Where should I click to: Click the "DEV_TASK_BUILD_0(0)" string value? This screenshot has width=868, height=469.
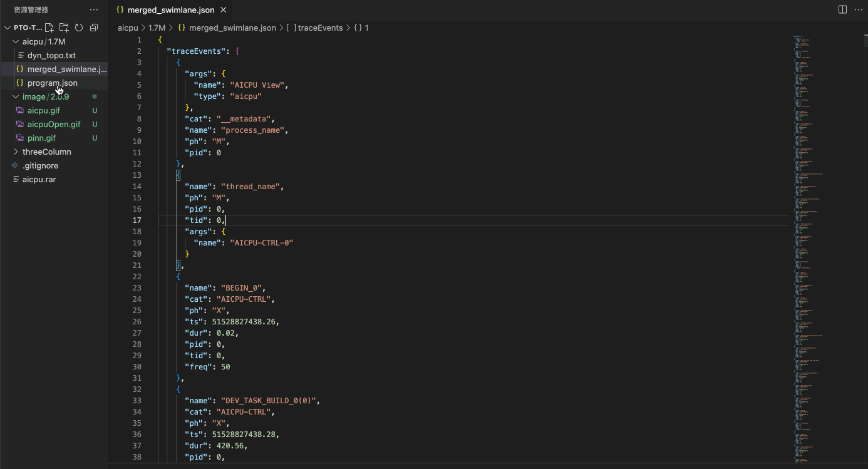point(270,401)
